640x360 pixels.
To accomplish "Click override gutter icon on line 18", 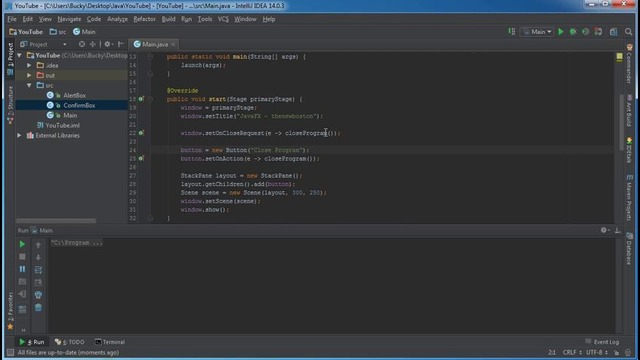I will coord(141,99).
